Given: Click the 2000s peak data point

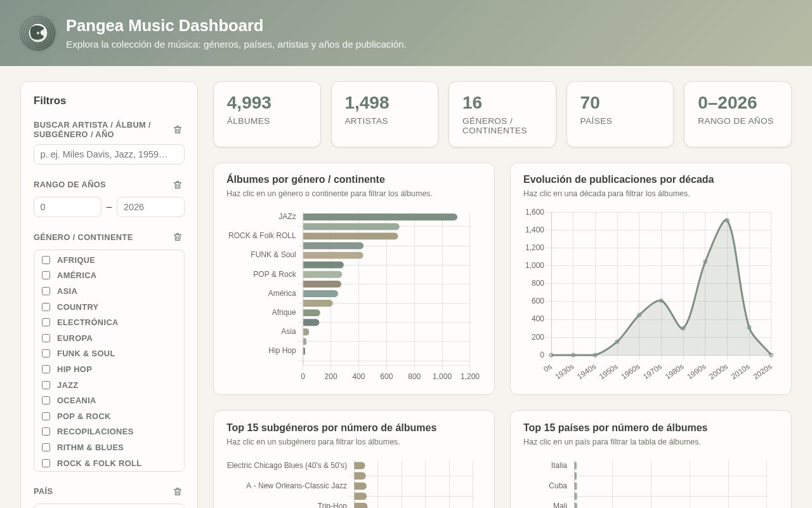Looking at the screenshot, I should (727, 220).
